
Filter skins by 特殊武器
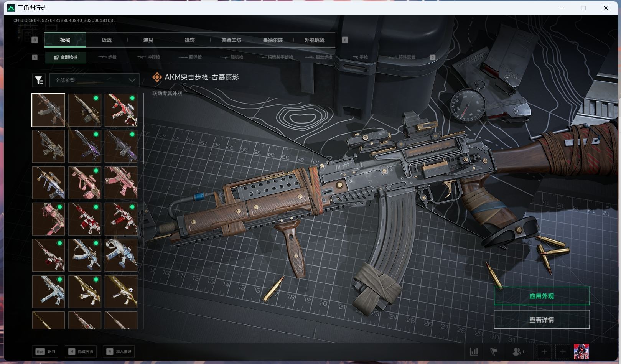402,57
